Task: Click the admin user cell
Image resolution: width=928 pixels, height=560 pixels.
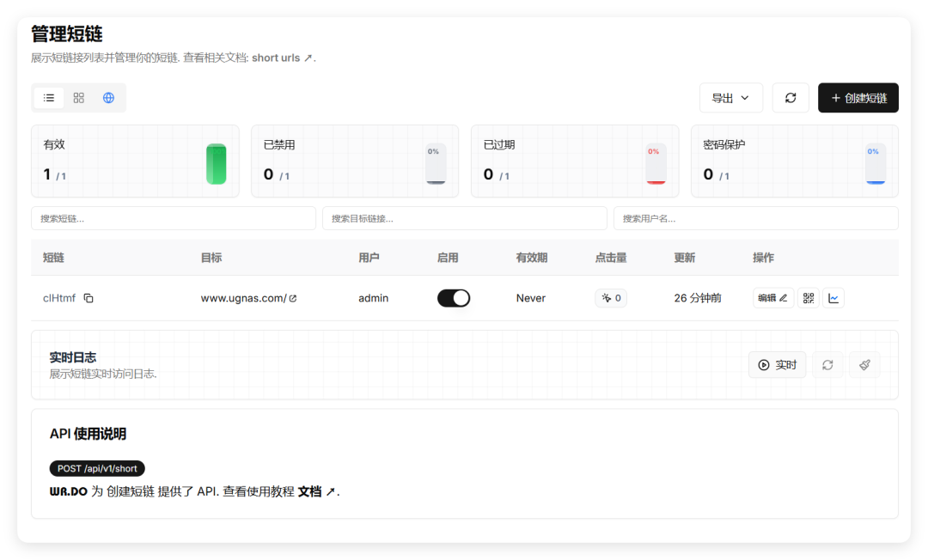Action: pos(374,298)
